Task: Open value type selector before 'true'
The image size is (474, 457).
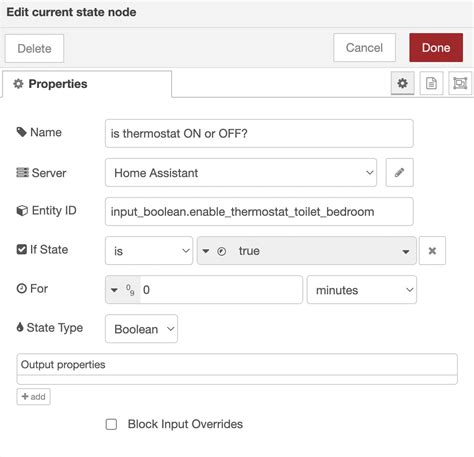Action: [213, 251]
